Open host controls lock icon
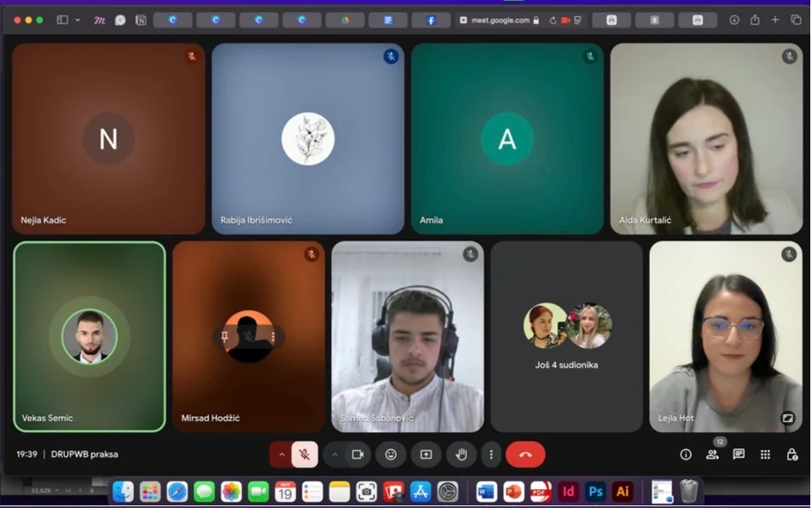Viewport: 812px width, 508px height. 792,454
